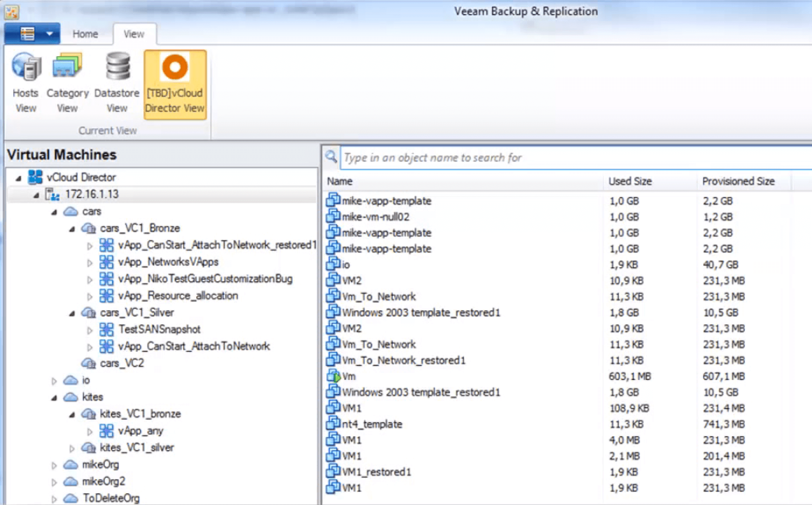Screen dimensions: 812x505
Task: Open the Home ribbon tab
Action: (x=85, y=34)
